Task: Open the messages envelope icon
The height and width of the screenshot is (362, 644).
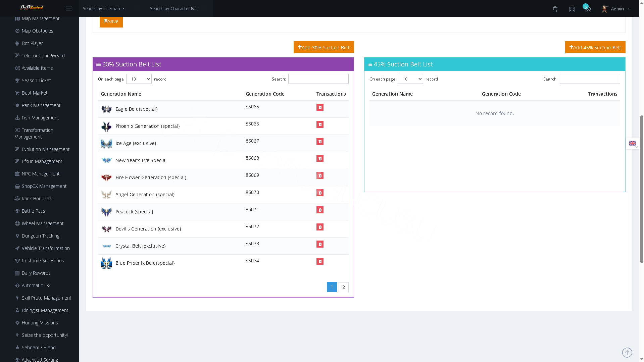Action: [588, 9]
